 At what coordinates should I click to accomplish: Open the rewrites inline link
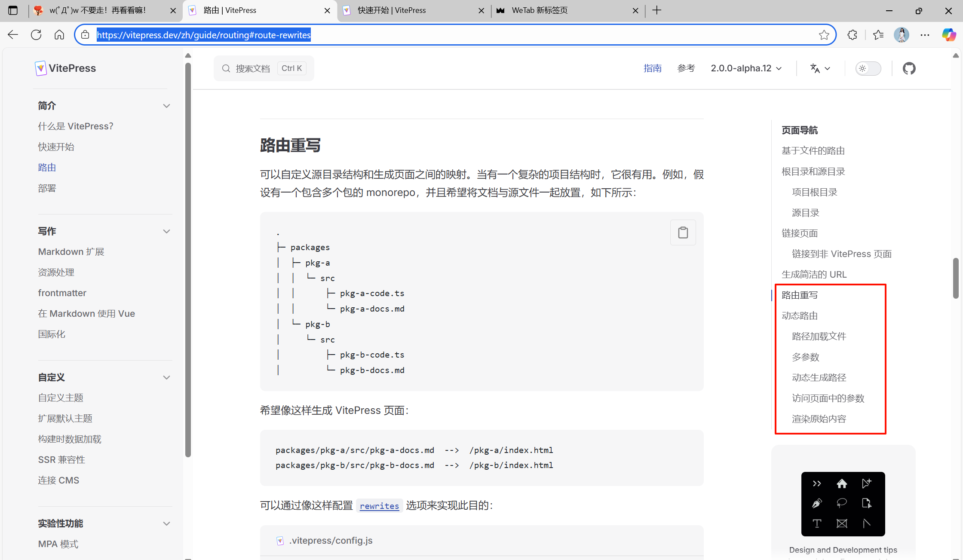pos(379,506)
